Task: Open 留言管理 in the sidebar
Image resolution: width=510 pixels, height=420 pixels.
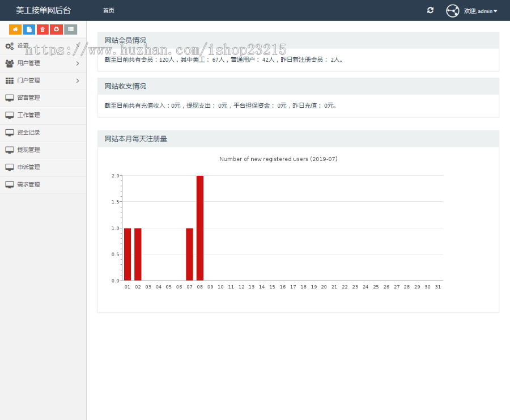Action: [28, 98]
